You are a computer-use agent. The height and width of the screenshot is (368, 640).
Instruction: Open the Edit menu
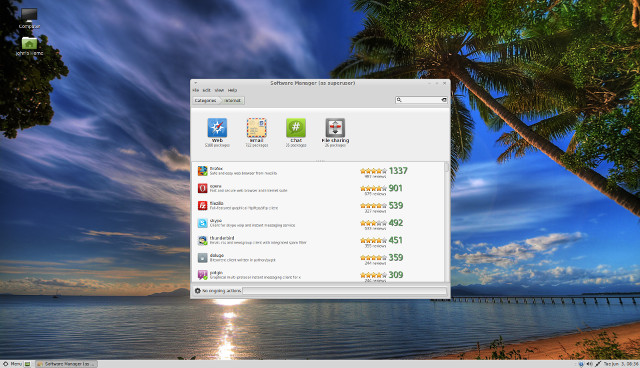[x=207, y=90]
